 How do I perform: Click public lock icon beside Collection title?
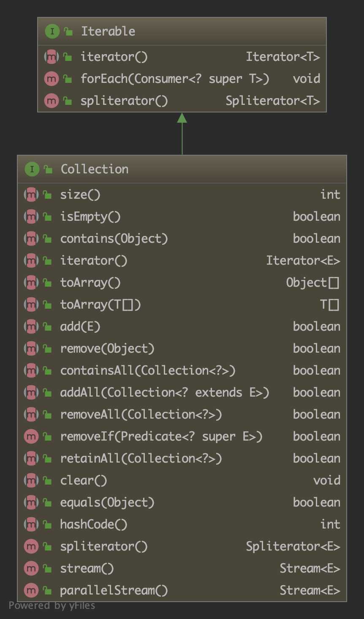click(48, 169)
